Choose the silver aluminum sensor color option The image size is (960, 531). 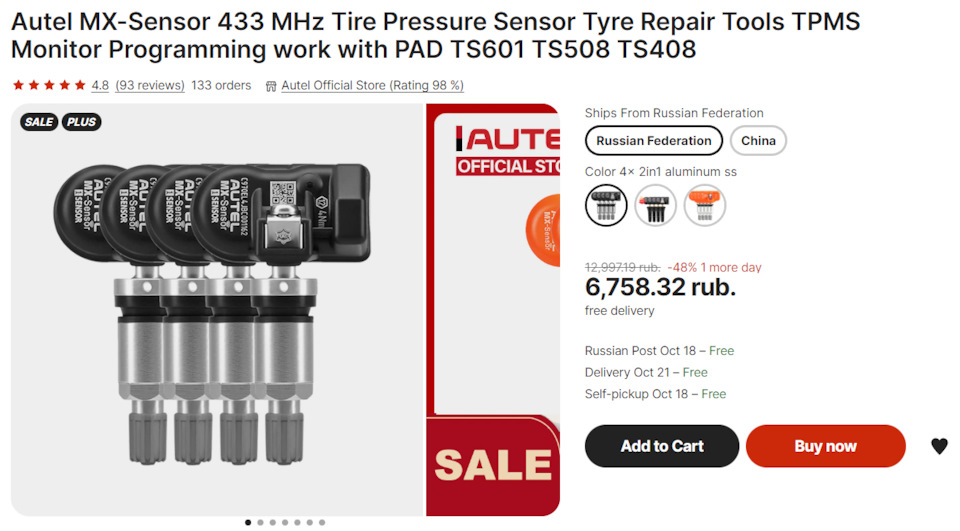pyautogui.click(x=606, y=205)
